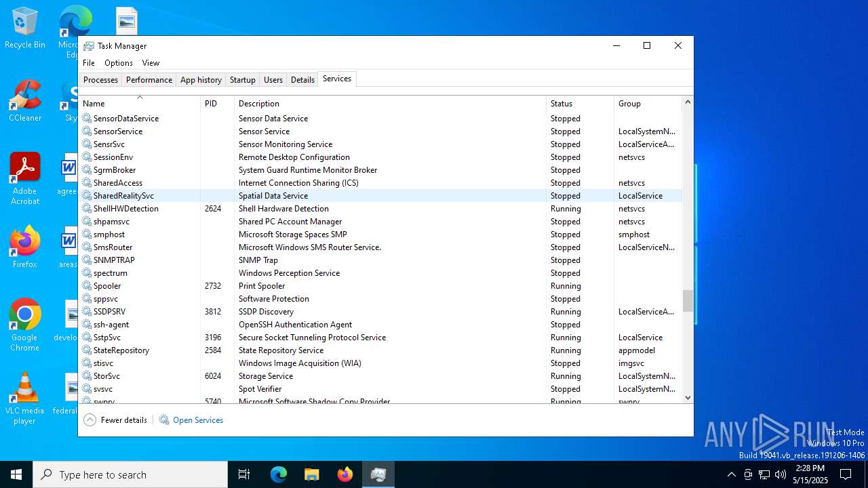
Task: Click the Windows Perception Service description
Action: coord(289,272)
